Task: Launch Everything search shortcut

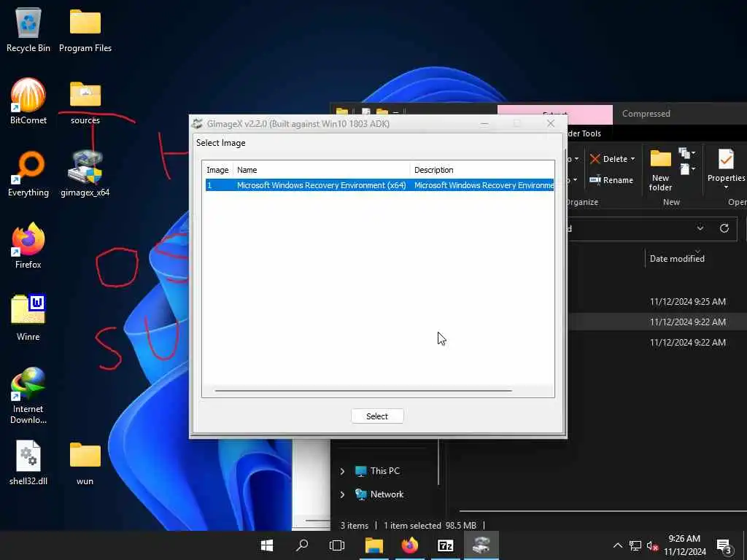Action: (28, 174)
